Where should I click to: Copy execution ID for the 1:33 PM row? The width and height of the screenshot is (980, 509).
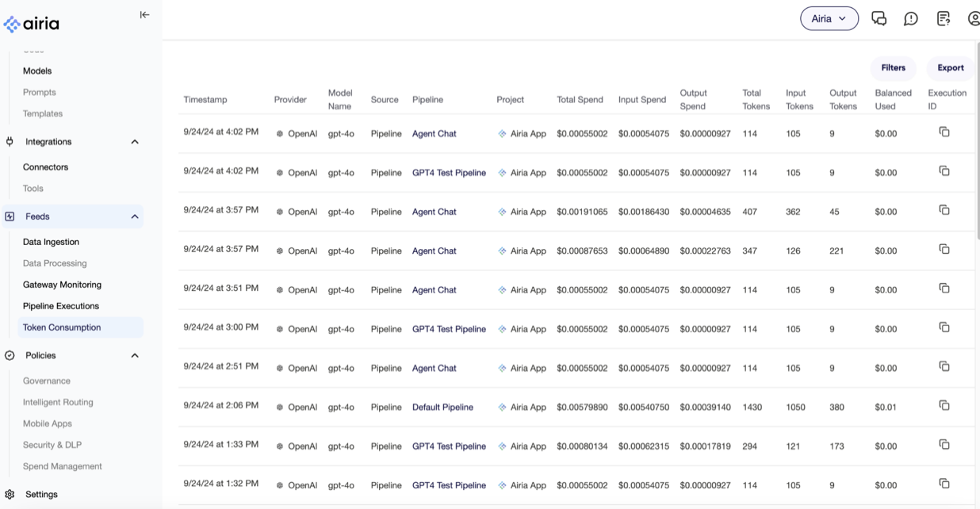(944, 445)
